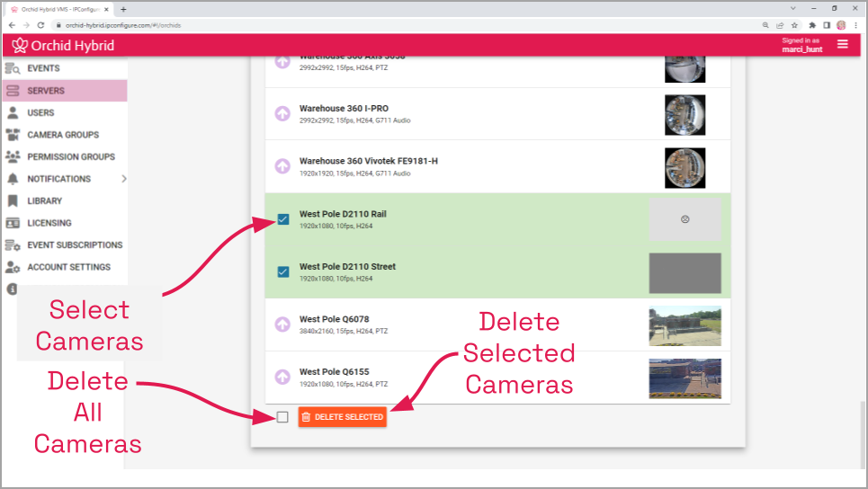Open West Pole Q6078 thumbnail
This screenshot has height=489, width=868.
tap(685, 325)
